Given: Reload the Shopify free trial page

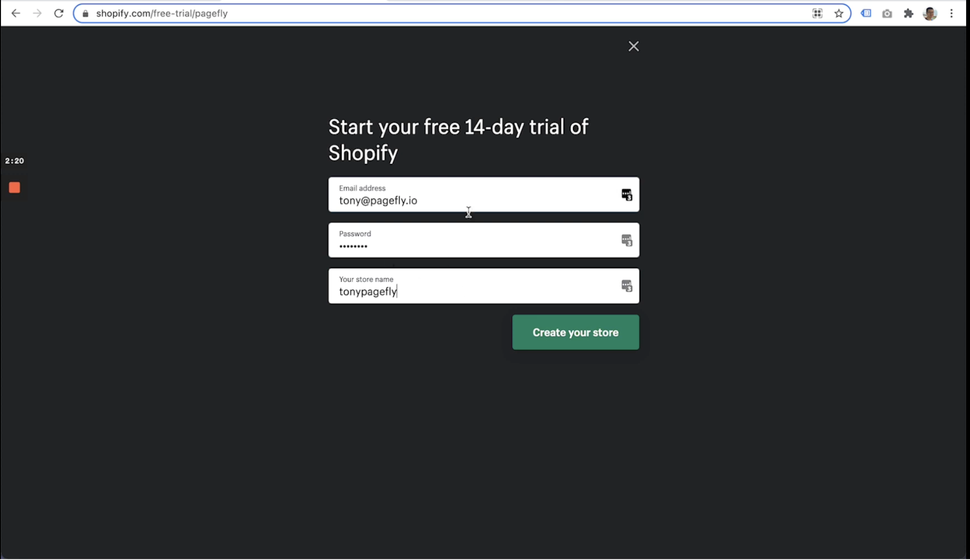Looking at the screenshot, I should click(x=59, y=14).
